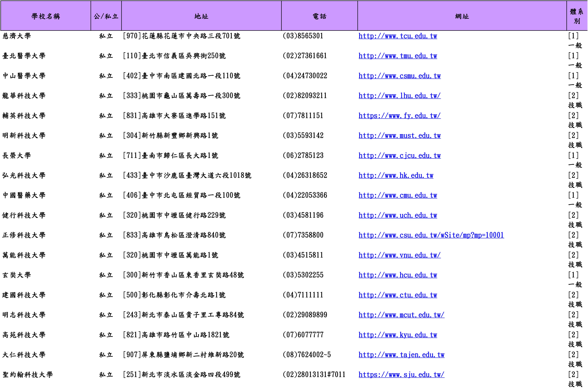Follow the hk.edu.tw hyperlink
The height and width of the screenshot is (389, 588).
point(396,176)
